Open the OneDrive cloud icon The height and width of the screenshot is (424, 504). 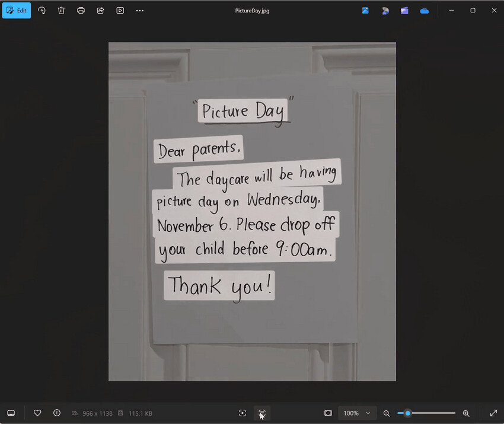click(425, 11)
